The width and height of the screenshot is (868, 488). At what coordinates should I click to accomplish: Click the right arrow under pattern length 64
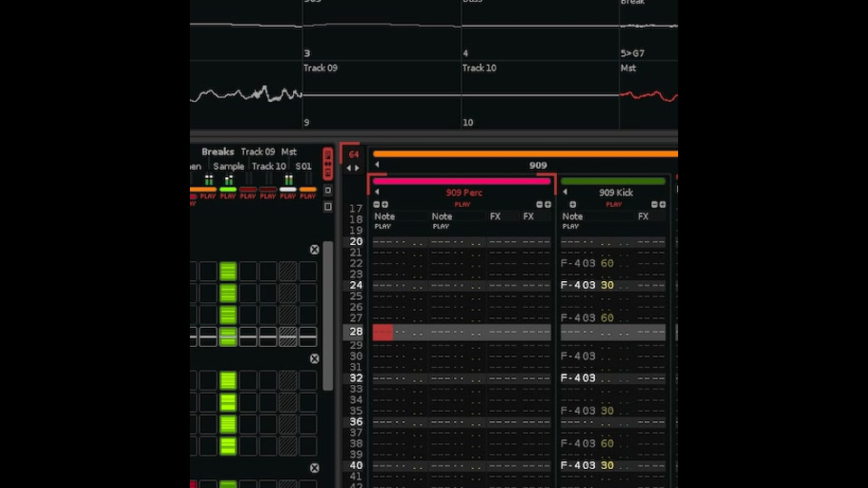tap(357, 168)
